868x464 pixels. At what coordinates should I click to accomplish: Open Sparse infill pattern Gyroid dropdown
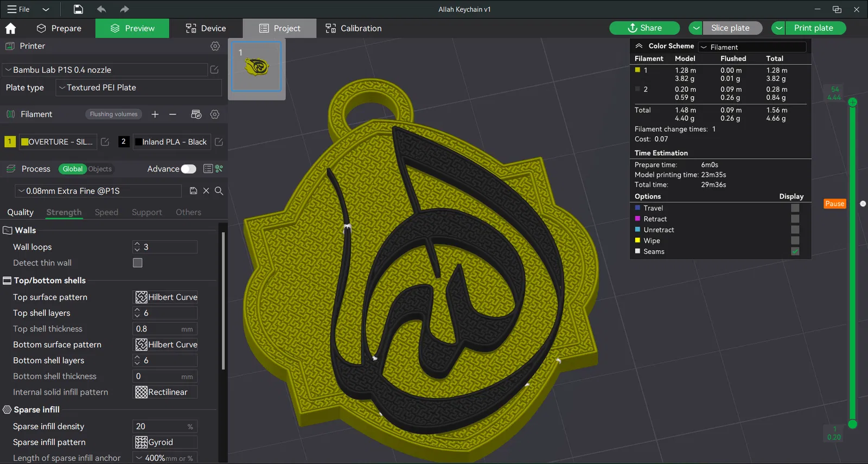pyautogui.click(x=165, y=442)
